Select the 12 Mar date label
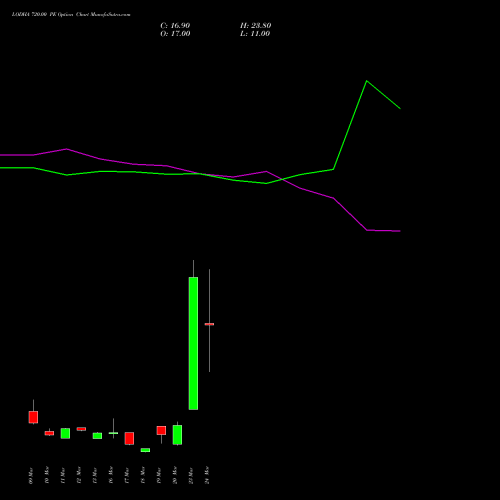500x500 pixels. point(79,475)
